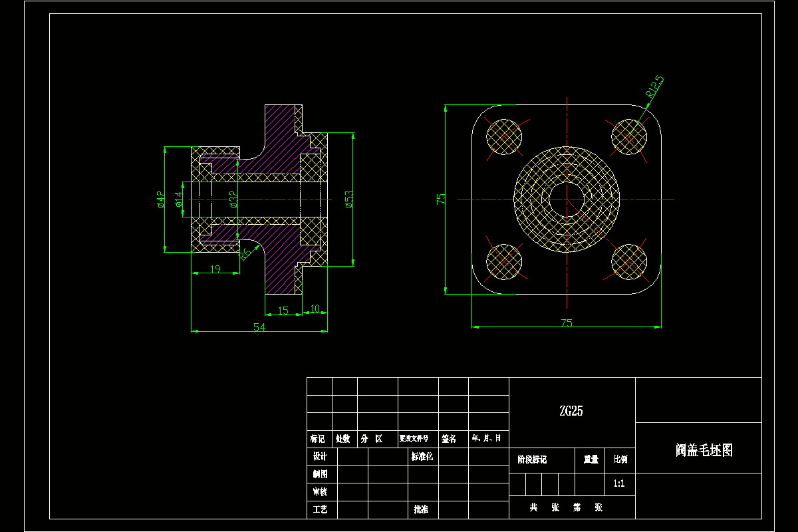798x532 pixels.
Task: Select the '设计' row label
Action: (321, 457)
